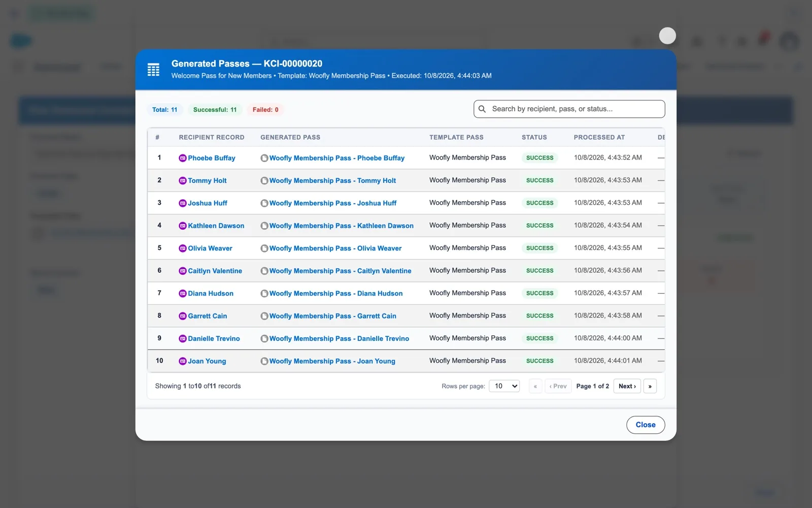
Task: Jump to the last page with double-arrow button
Action: (650, 386)
